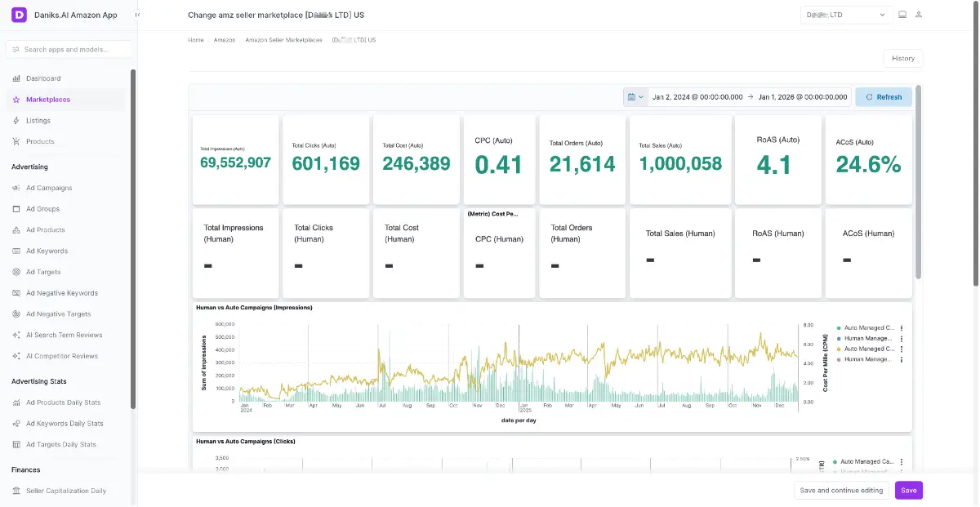This screenshot has width=980, height=507.
Task: Open options menu for first Auto Managed legend
Action: click(x=902, y=327)
